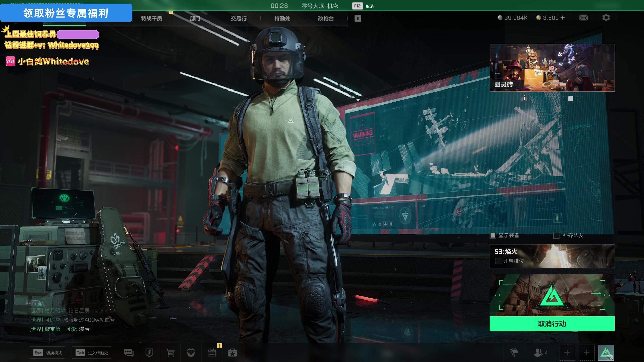Click the 上周最佳饲养员 overlay text
The width and height of the screenshot is (644, 362).
(x=30, y=34)
